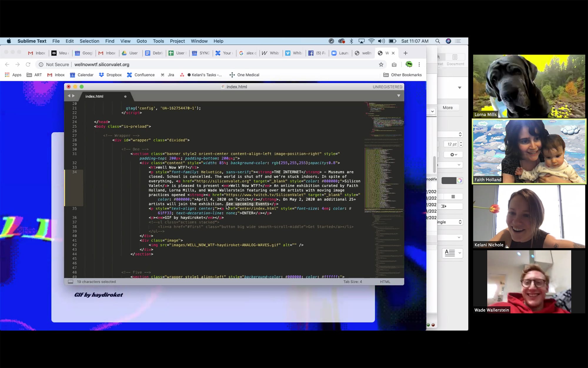The image size is (588, 368).
Task: Click the More button in sidebar
Action: tap(447, 108)
